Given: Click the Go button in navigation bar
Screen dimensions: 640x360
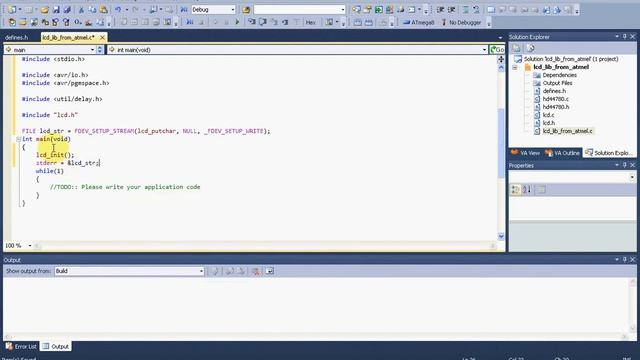Looking at the screenshot, I should click(497, 50).
